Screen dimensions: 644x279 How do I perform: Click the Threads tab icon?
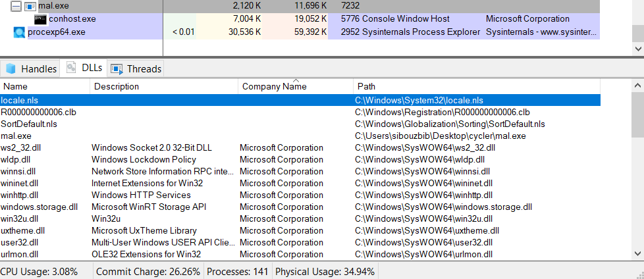click(117, 68)
